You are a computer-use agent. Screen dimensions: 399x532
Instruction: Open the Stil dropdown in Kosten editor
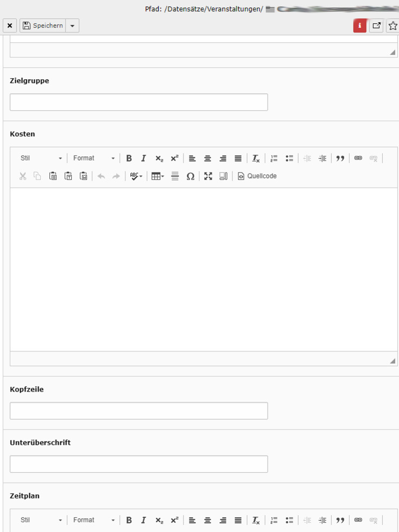[41, 158]
